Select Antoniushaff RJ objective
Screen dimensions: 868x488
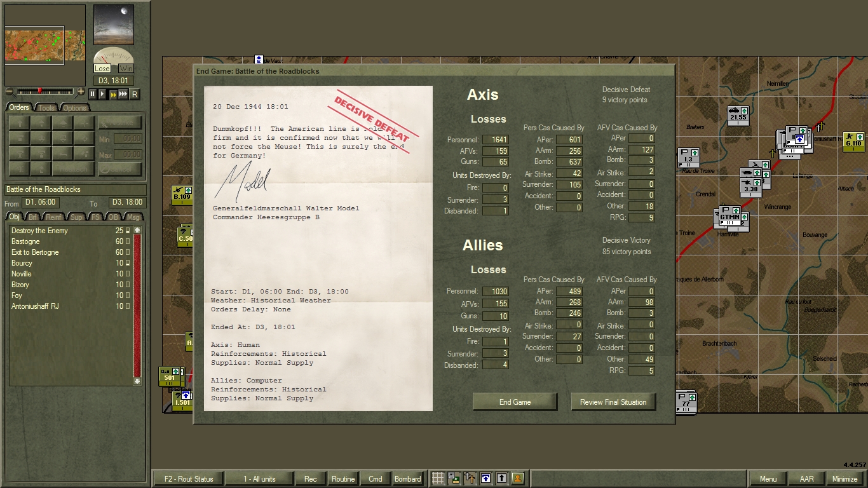click(70, 306)
